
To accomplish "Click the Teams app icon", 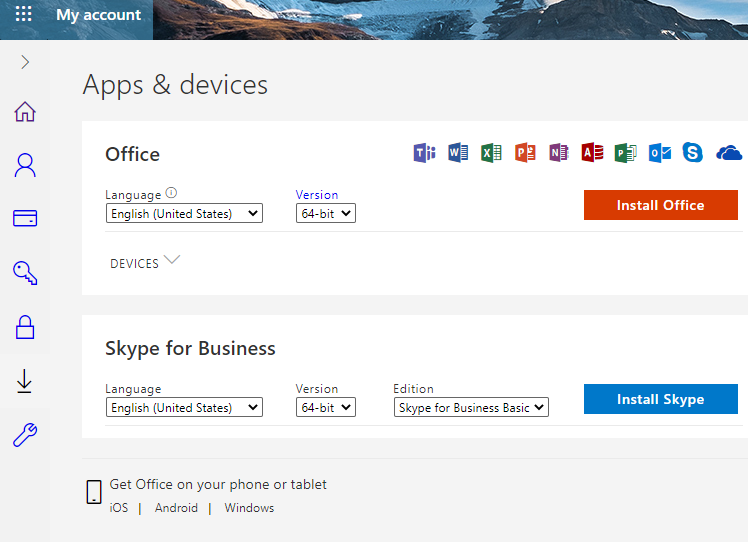I will click(x=424, y=153).
